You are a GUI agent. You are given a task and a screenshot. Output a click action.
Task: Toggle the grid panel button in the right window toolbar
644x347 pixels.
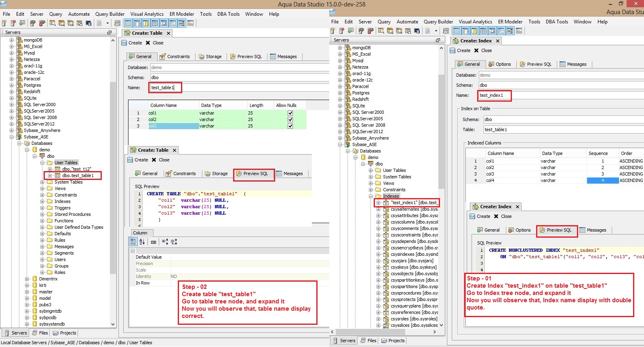(483, 31)
